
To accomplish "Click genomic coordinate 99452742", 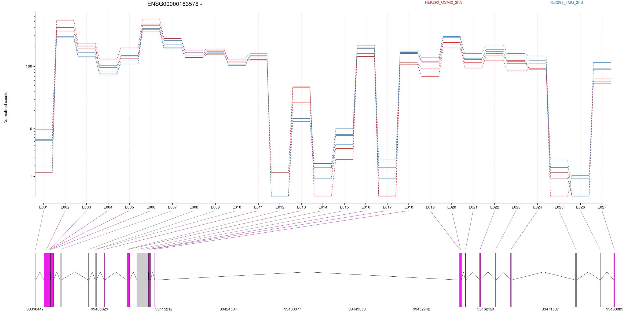I will click(x=422, y=309).
